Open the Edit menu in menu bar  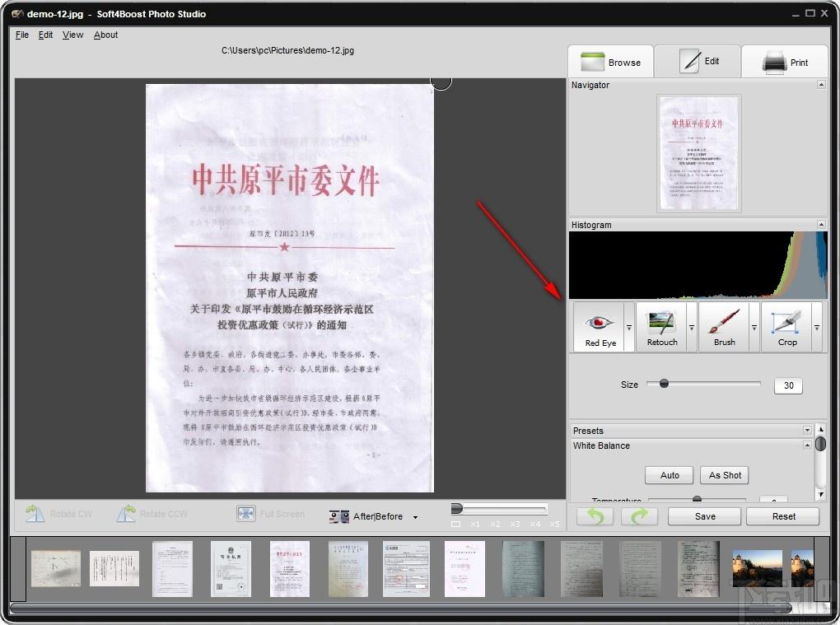pyautogui.click(x=45, y=35)
